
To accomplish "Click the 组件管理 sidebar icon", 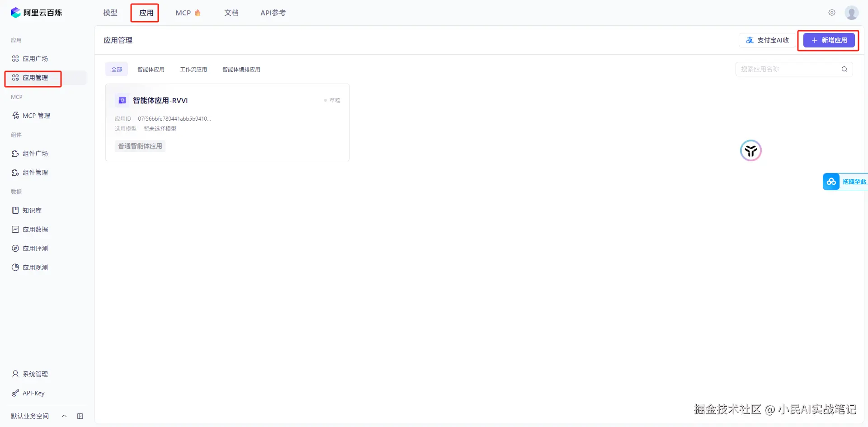I will (15, 173).
